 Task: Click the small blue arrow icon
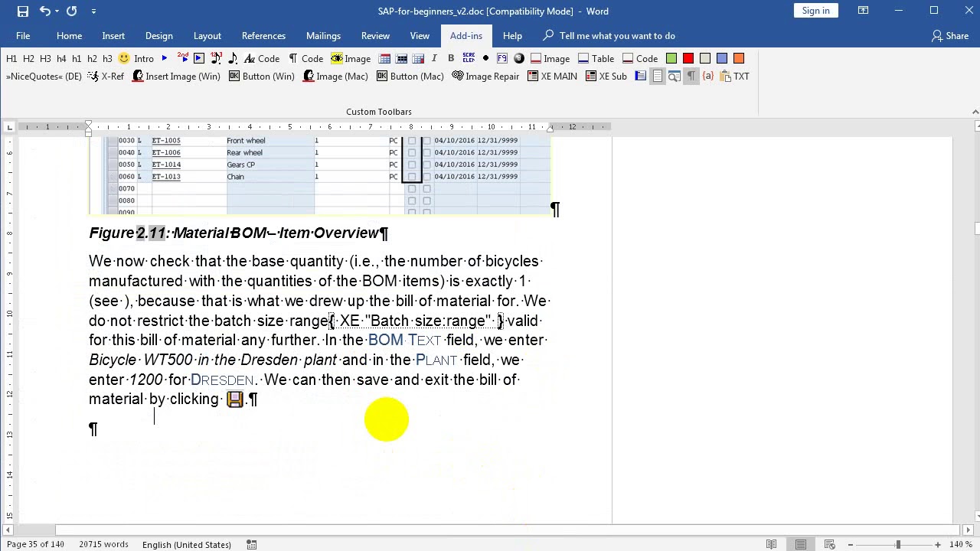[164, 59]
